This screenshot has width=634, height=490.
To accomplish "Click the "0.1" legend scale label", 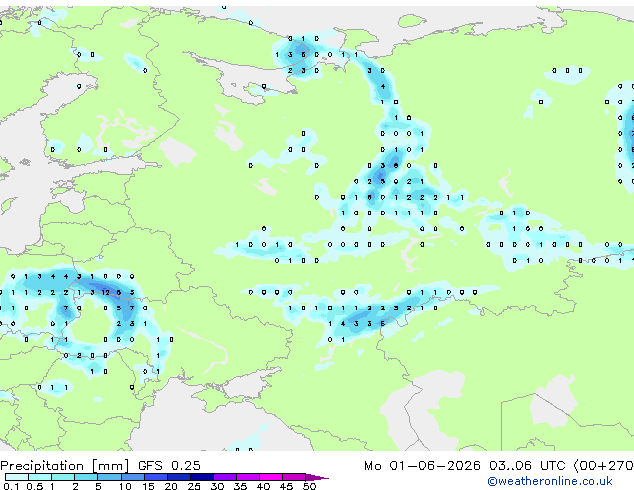I will click(x=11, y=486).
